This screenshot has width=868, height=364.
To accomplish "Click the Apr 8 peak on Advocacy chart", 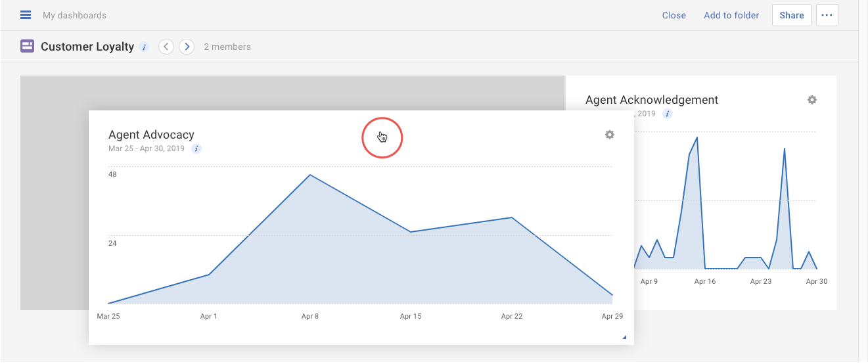I will click(x=309, y=175).
